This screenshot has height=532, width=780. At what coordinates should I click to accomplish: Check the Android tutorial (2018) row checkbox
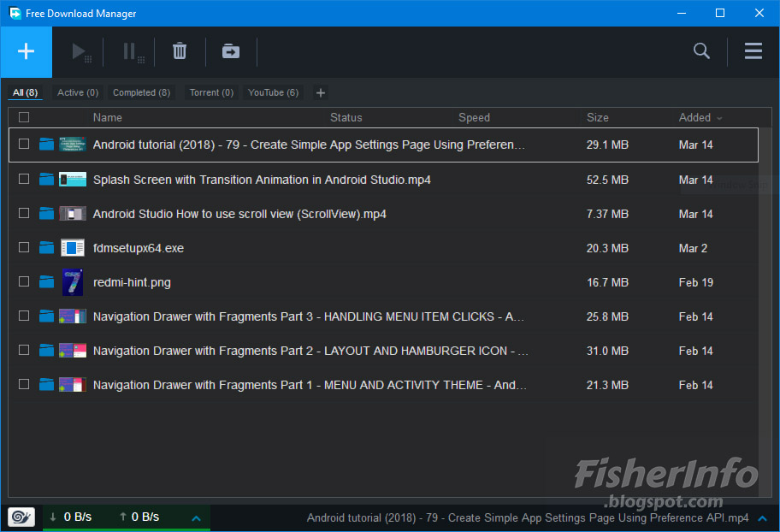click(x=24, y=144)
